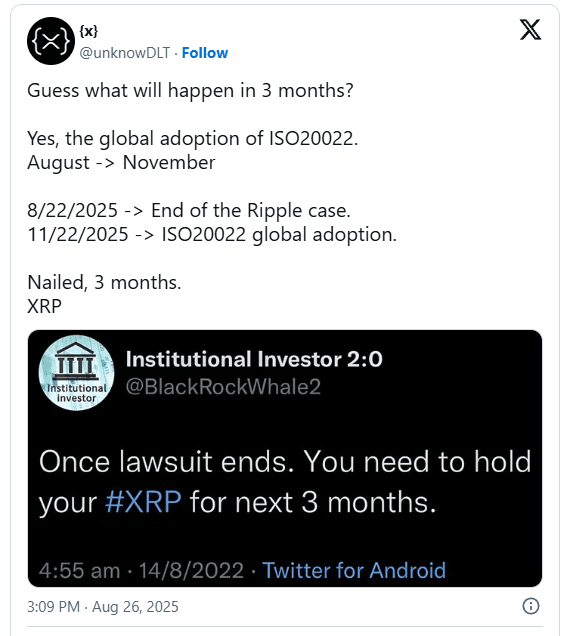The image size is (572, 636).
Task: Click the Institutional Investor avatar image
Action: click(76, 373)
